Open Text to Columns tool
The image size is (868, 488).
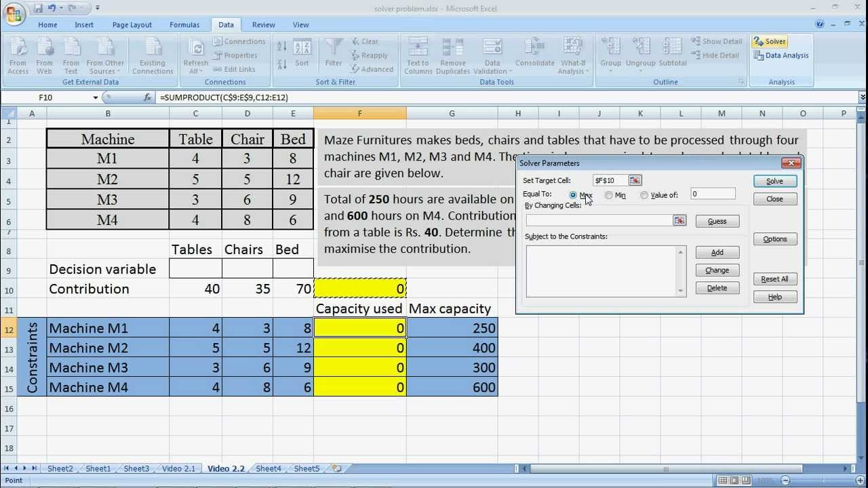(418, 54)
